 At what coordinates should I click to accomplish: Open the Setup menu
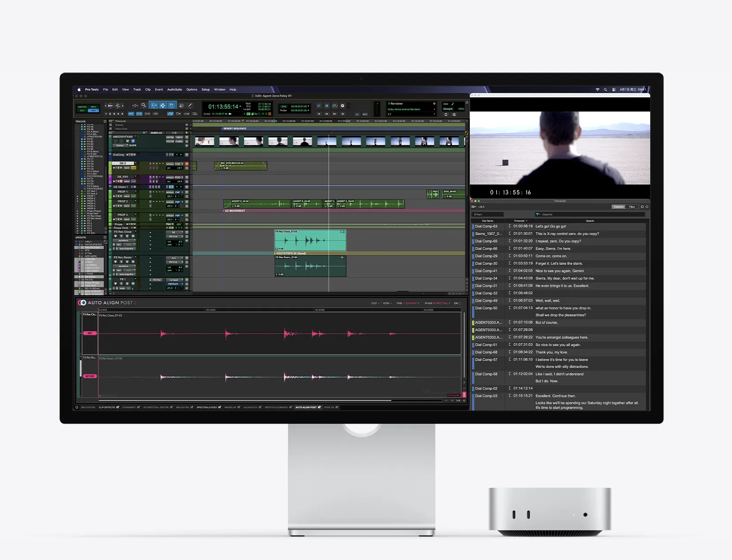point(206,90)
